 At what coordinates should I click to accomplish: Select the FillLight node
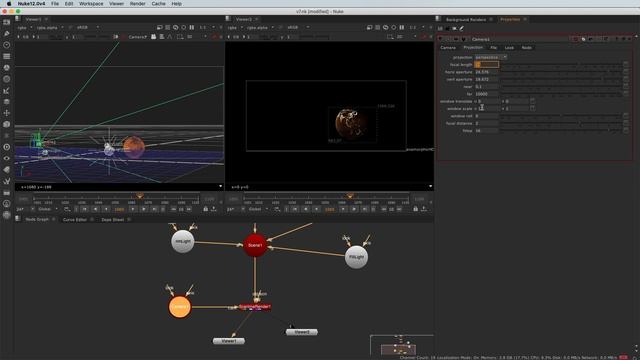click(x=356, y=257)
